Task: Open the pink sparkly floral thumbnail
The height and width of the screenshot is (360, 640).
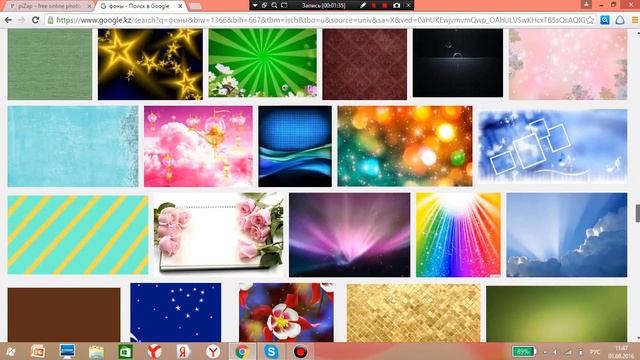Action: coord(568,64)
